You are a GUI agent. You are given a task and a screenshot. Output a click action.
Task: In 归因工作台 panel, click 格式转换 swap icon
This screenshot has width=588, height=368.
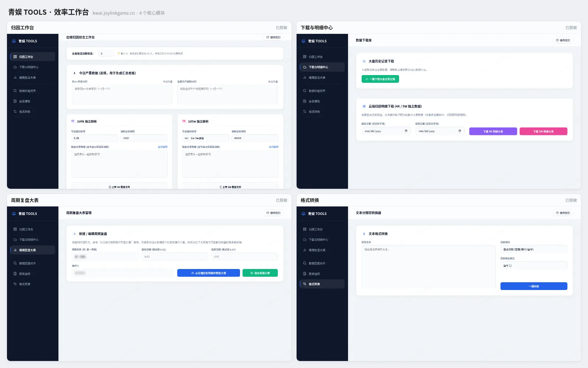point(15,112)
